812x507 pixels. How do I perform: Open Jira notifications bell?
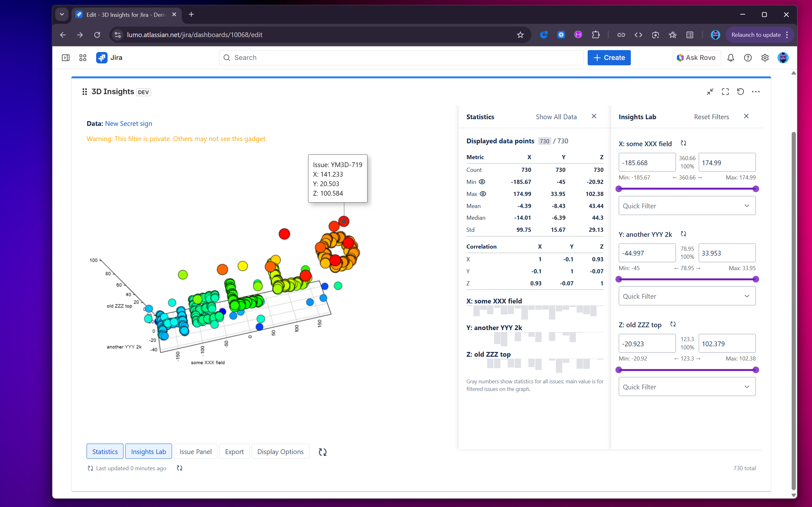pyautogui.click(x=730, y=58)
